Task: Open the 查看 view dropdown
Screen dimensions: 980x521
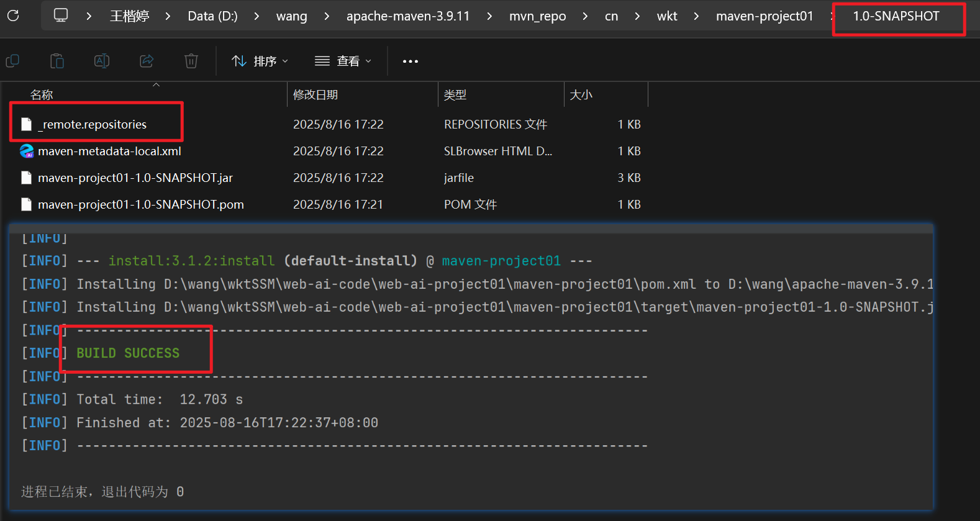Action: click(x=343, y=61)
